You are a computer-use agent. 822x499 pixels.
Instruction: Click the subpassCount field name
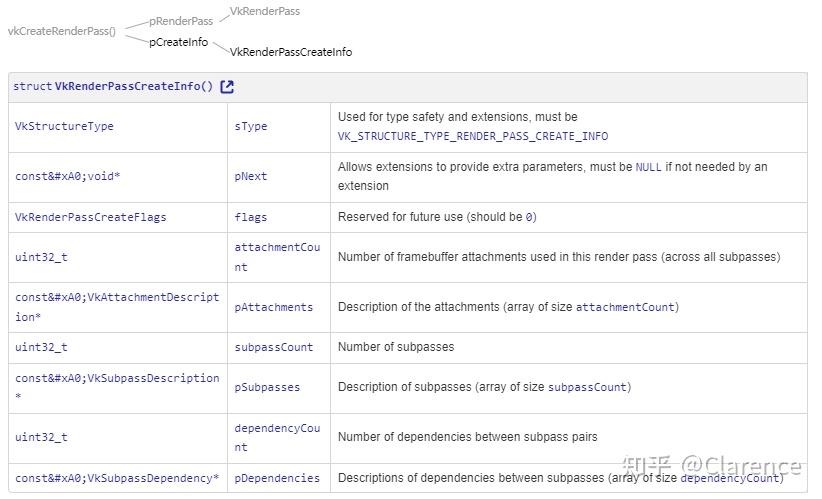(274, 347)
